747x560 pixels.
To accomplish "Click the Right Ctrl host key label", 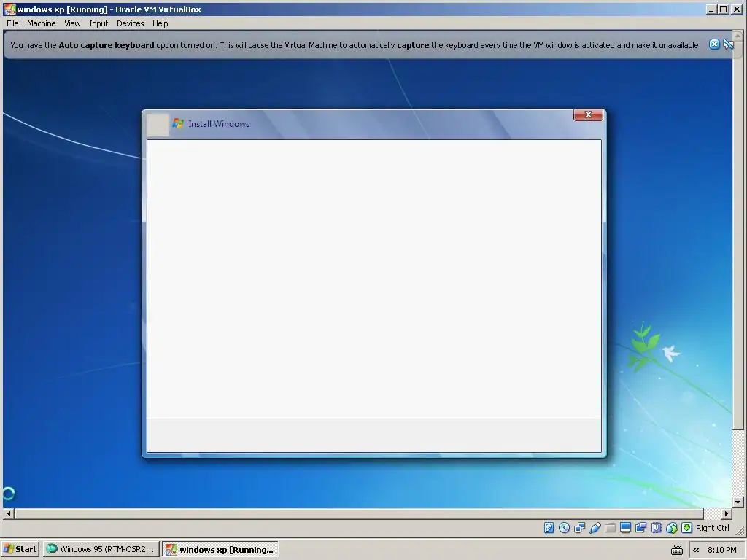I will click(712, 528).
